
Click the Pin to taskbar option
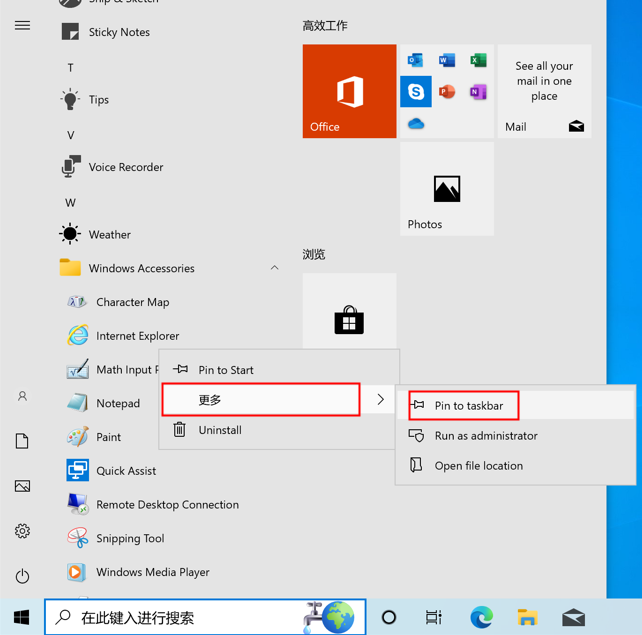tap(468, 405)
